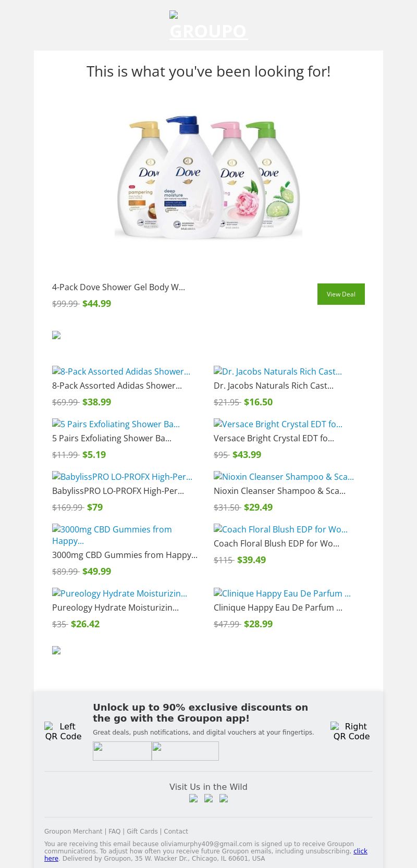Open the leftmost social icon under Visit Us
Viewport: 417px width, 868px height.
coord(193,798)
